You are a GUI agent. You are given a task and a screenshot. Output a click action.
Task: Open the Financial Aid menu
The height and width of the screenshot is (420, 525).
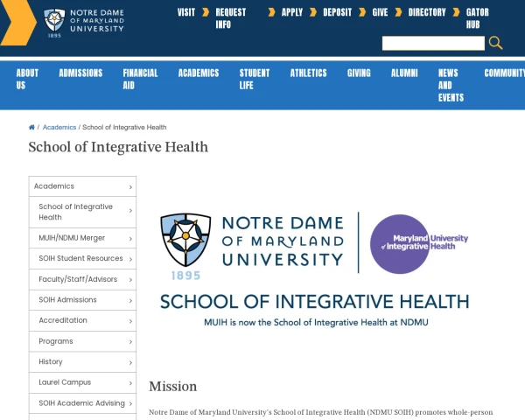click(140, 79)
